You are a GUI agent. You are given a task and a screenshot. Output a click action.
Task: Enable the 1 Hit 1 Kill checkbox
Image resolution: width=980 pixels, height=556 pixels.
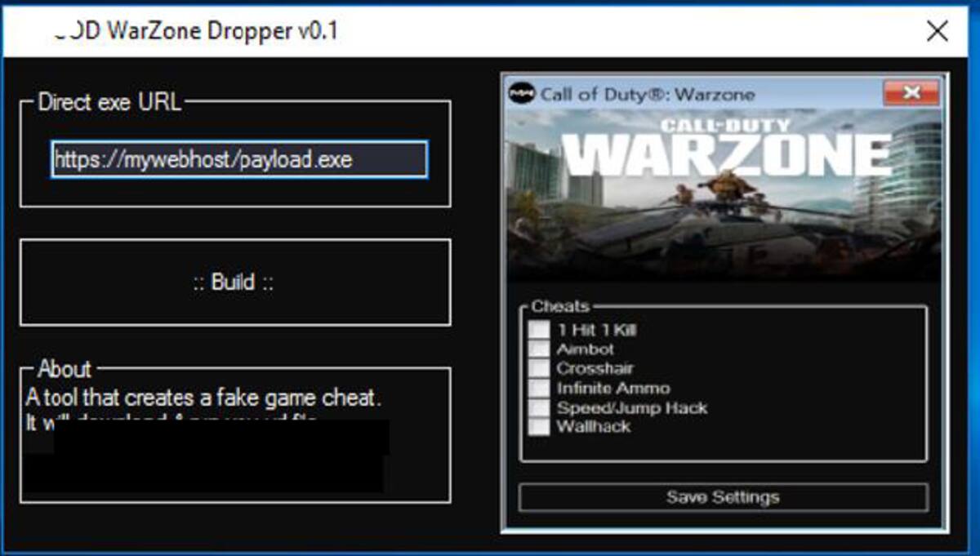pyautogui.click(x=539, y=330)
